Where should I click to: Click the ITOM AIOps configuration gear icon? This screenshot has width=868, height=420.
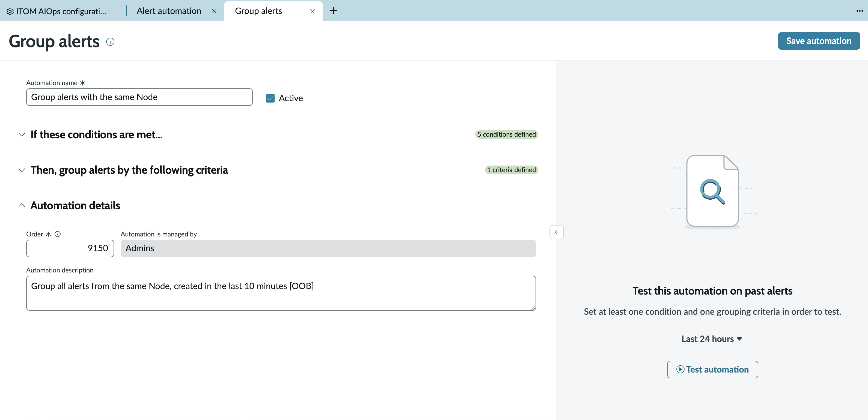(10, 11)
